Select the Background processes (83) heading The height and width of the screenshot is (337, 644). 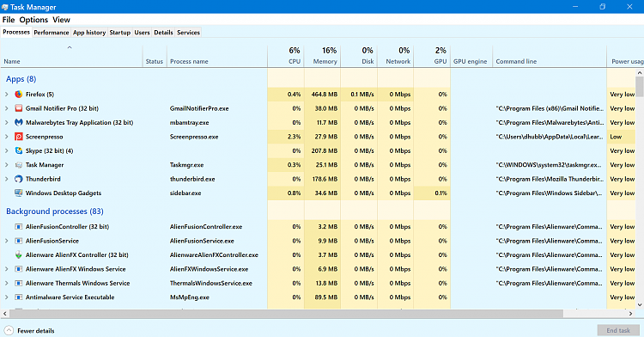pos(55,211)
